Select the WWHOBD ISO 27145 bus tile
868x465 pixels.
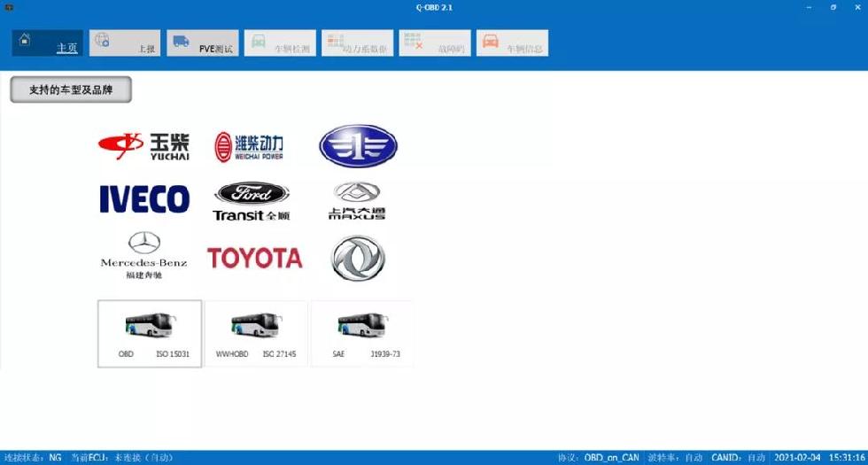(256, 333)
